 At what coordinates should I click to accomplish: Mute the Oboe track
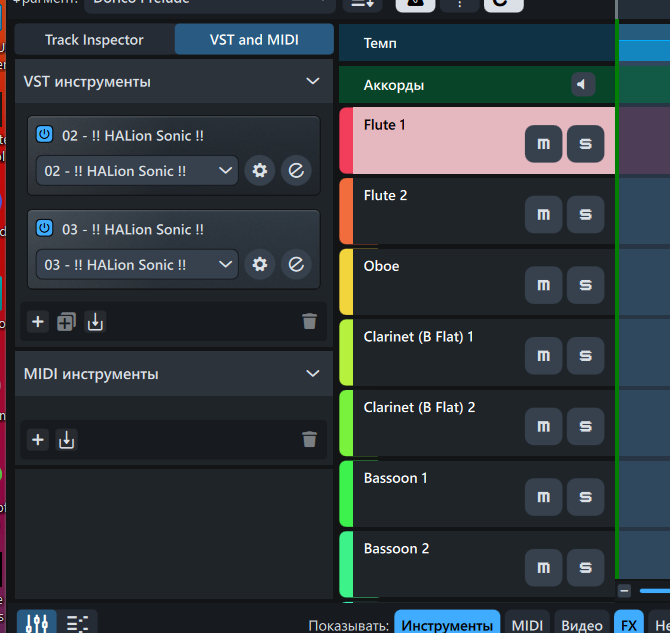click(543, 285)
